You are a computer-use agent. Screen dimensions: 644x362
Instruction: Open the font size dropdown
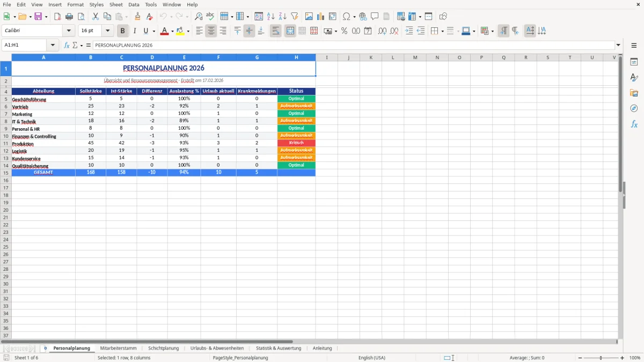pyautogui.click(x=107, y=31)
